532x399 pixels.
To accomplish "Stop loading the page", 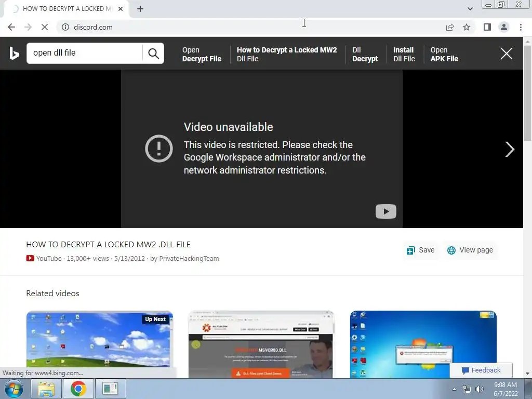I will click(x=45, y=27).
